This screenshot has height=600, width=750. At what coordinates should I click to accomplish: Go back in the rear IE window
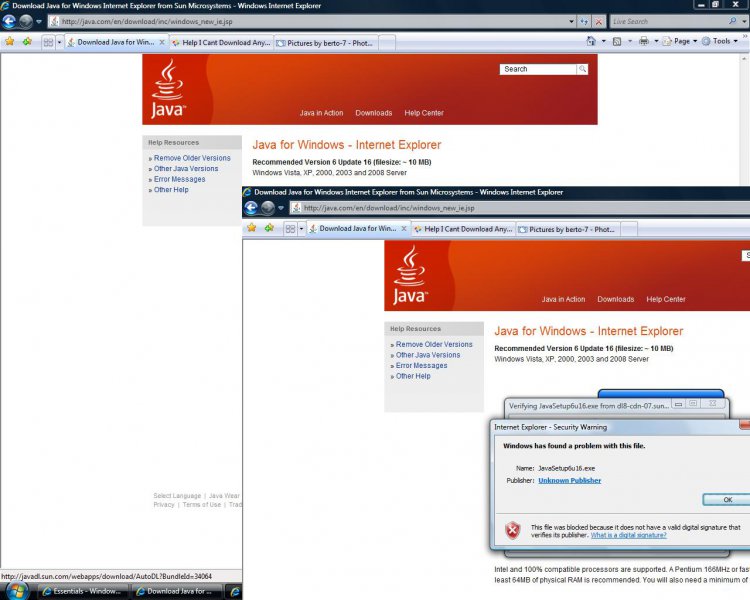pyautogui.click(x=9, y=21)
